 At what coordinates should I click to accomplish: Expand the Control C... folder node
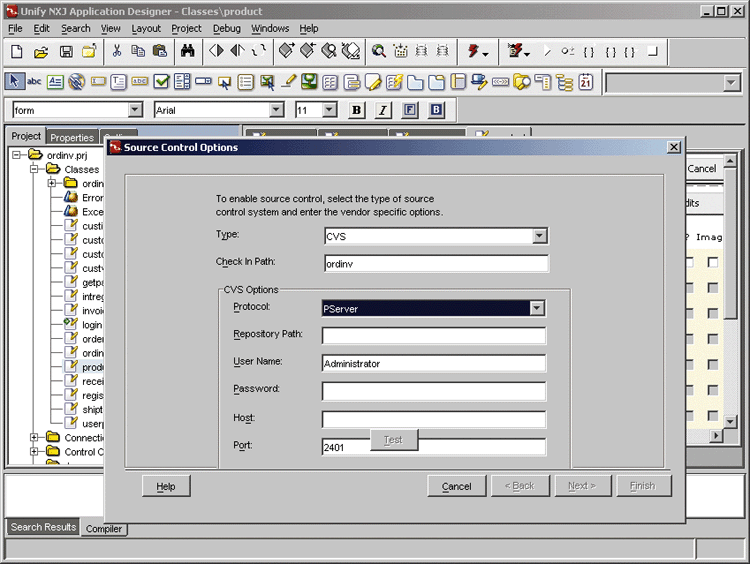(34, 452)
